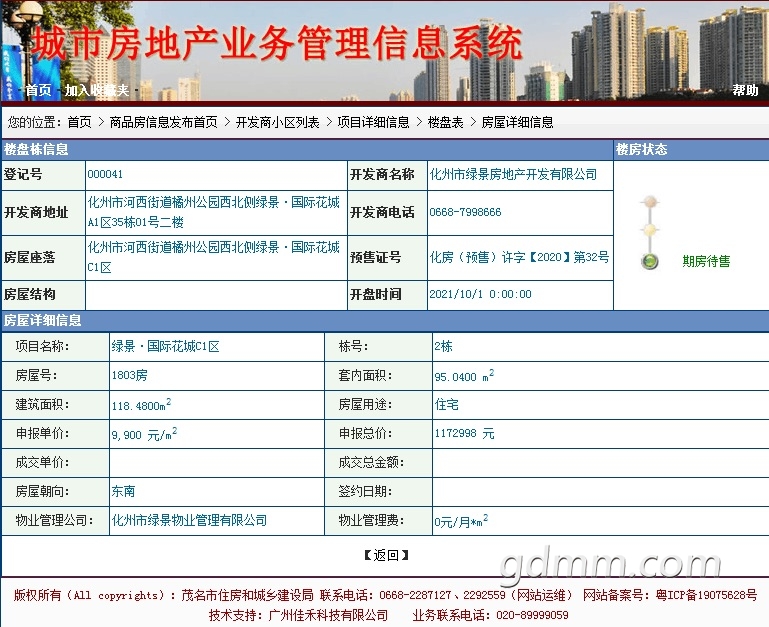769x627 pixels.
Task: Click the 城市房地产业务管理信息系统 banner title
Action: point(277,44)
